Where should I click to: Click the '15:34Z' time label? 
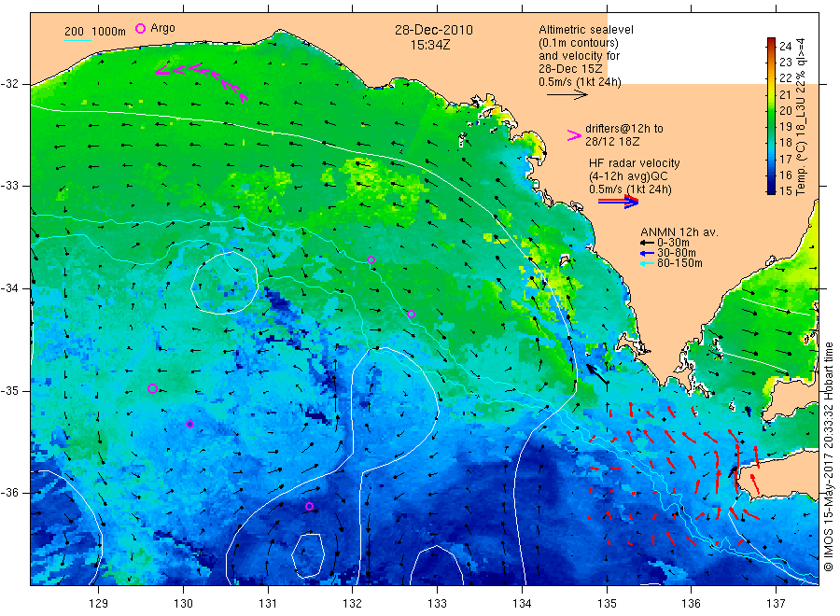click(x=430, y=46)
